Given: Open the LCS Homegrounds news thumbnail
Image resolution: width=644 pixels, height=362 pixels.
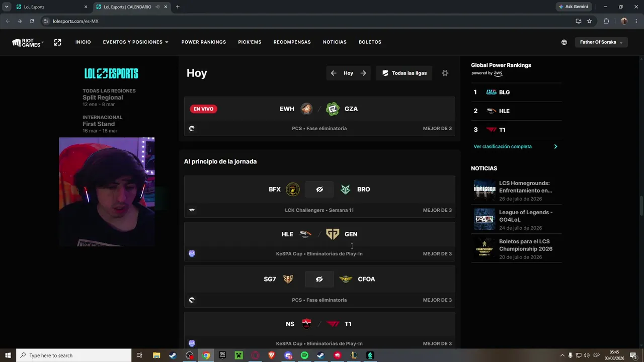Looking at the screenshot, I should click(x=485, y=191).
